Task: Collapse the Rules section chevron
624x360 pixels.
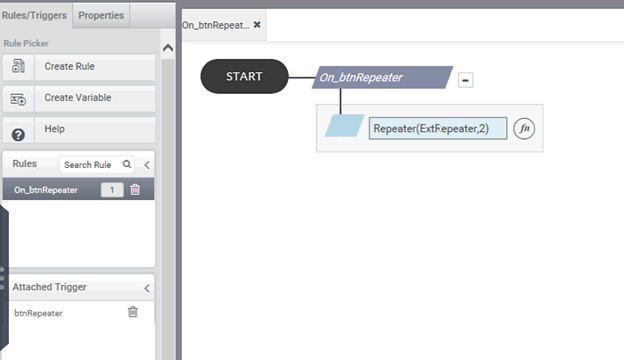Action: (x=147, y=165)
